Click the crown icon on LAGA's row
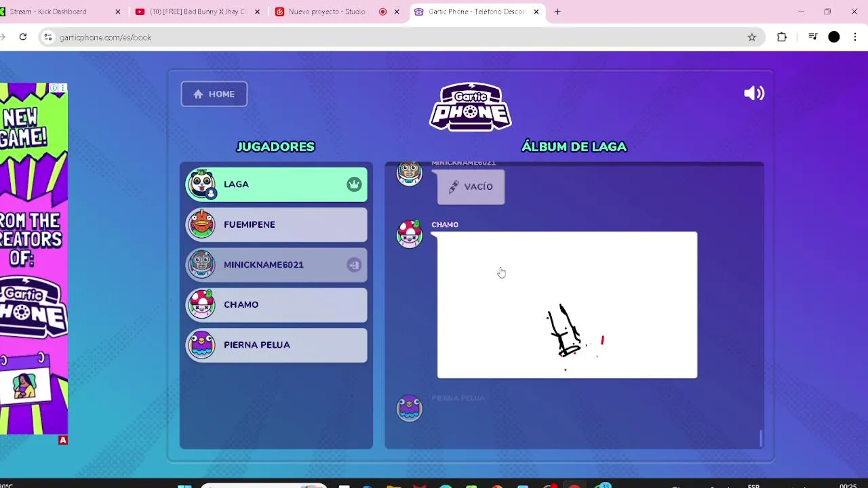 click(x=354, y=184)
